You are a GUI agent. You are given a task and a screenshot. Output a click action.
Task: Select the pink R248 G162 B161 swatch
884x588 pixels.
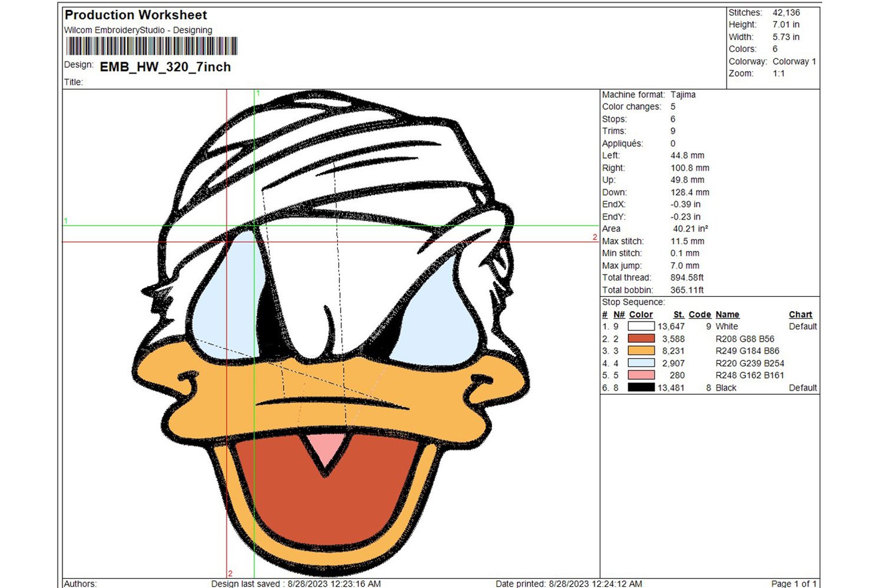(641, 375)
